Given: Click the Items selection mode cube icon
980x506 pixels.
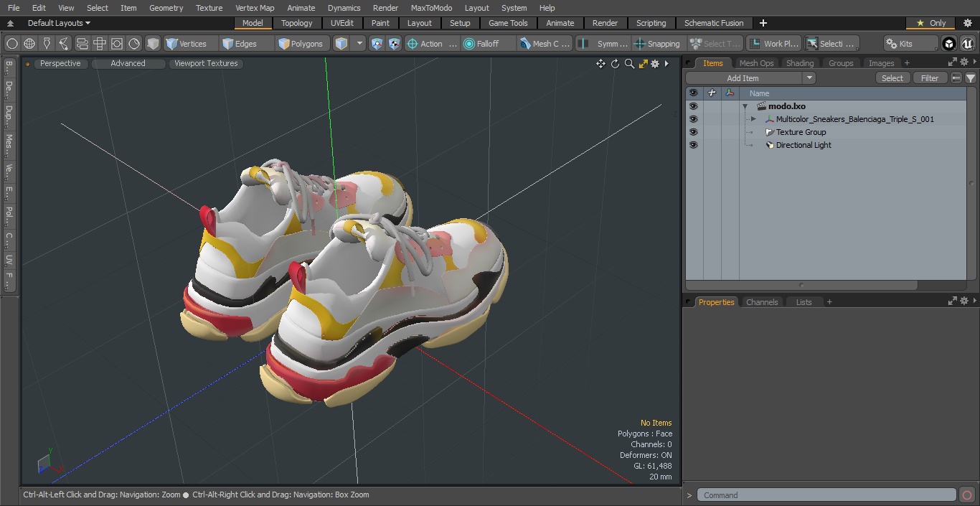Looking at the screenshot, I should click(341, 44).
